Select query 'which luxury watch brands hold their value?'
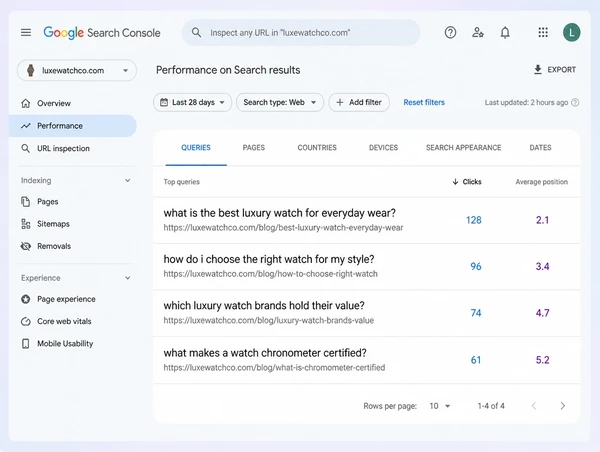 264,305
